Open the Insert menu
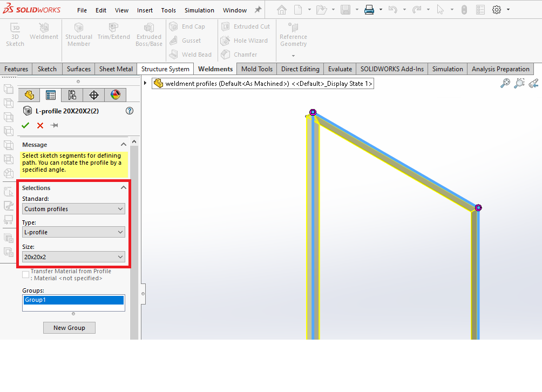The height and width of the screenshot is (392, 542). coord(145,10)
